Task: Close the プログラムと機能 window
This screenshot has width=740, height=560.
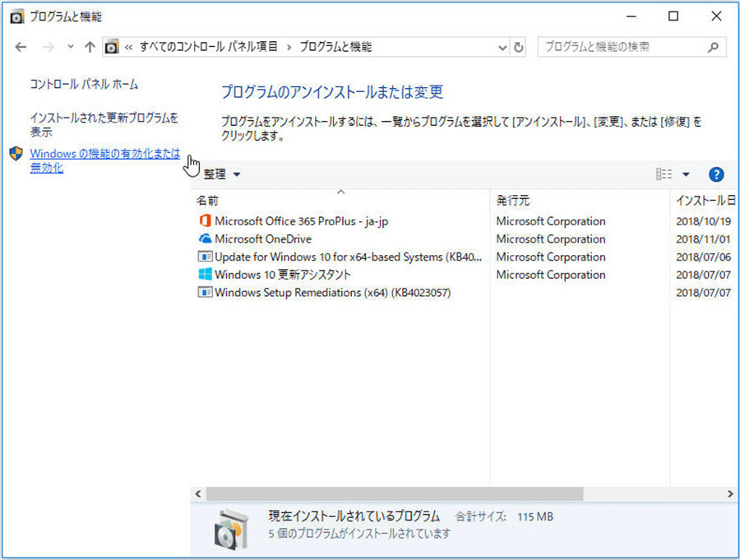Action: (716, 16)
